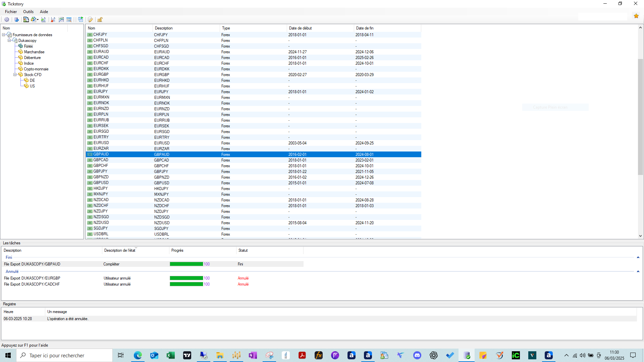Collapse the Annulé task group

pyautogui.click(x=638, y=271)
